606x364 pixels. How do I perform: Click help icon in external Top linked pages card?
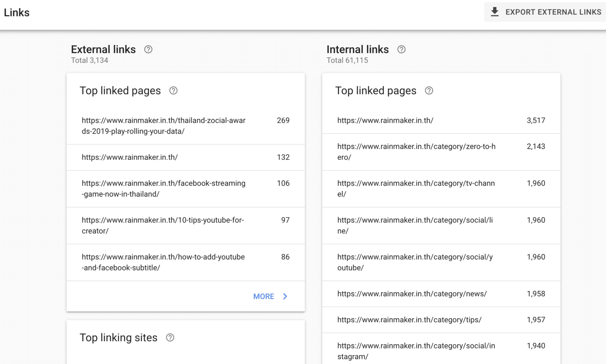pos(173,91)
